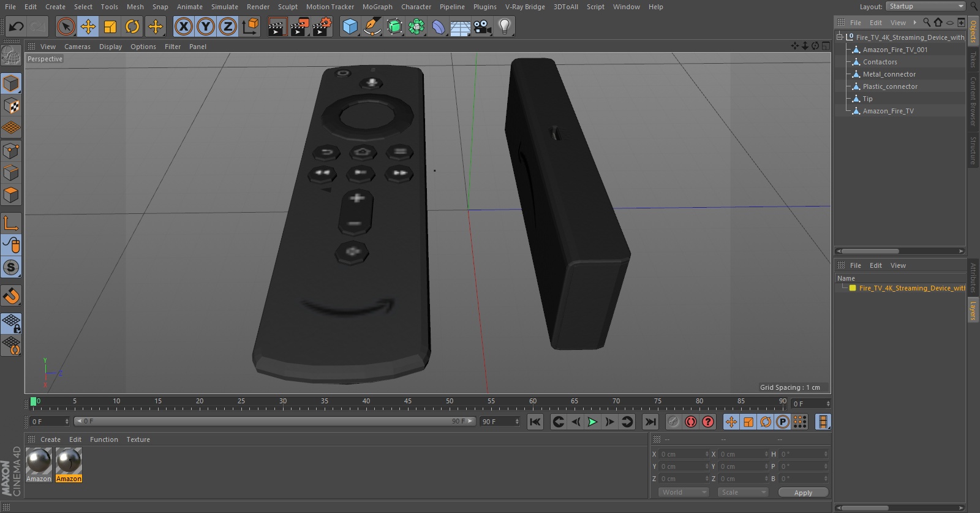The width and height of the screenshot is (980, 513).
Task: Toggle parameter key recording P
Action: [783, 422]
